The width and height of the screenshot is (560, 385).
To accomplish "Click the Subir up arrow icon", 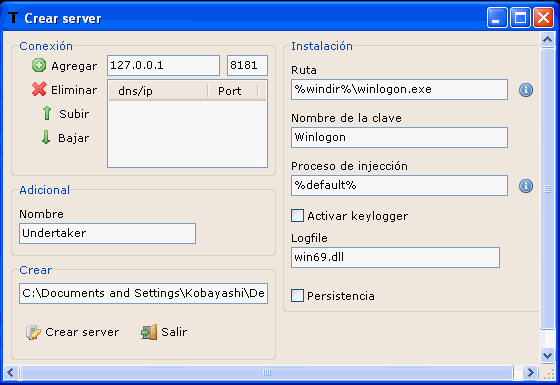I will (47, 113).
